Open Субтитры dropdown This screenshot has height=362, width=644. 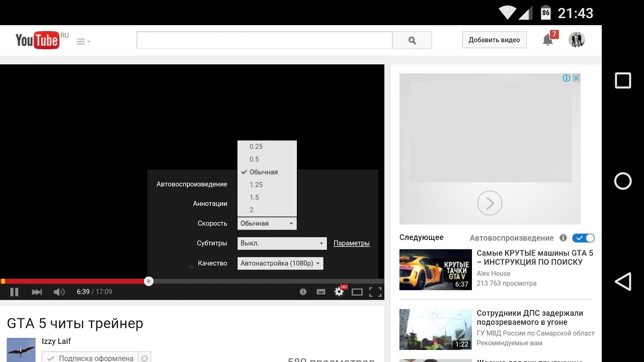click(x=282, y=243)
